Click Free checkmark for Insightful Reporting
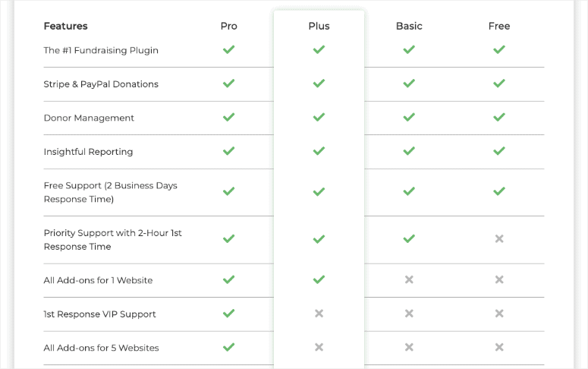This screenshot has height=369, width=588. click(499, 151)
